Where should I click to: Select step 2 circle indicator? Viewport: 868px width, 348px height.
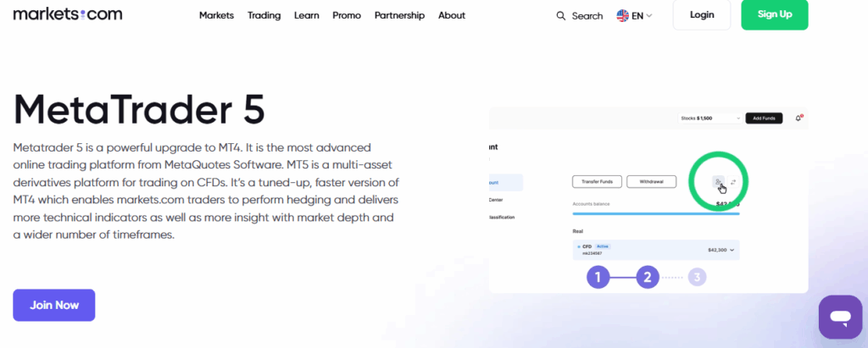[x=648, y=277]
